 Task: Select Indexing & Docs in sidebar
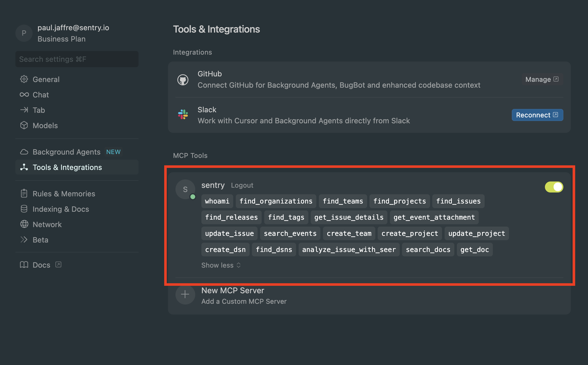coord(77,209)
